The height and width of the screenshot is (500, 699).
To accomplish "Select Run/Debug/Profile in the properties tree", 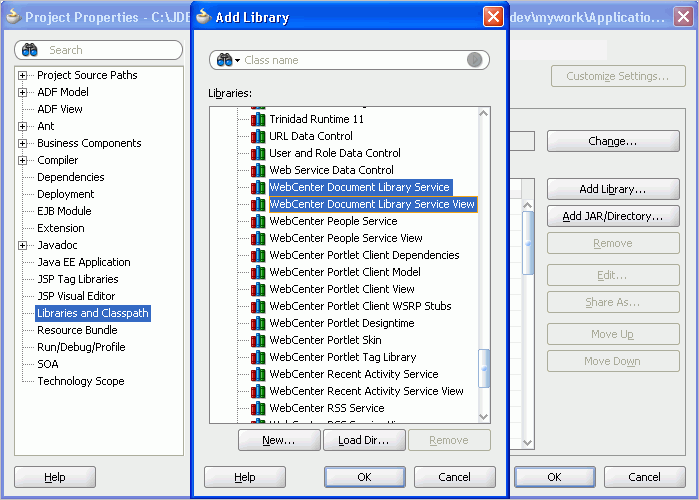I will pos(81,347).
